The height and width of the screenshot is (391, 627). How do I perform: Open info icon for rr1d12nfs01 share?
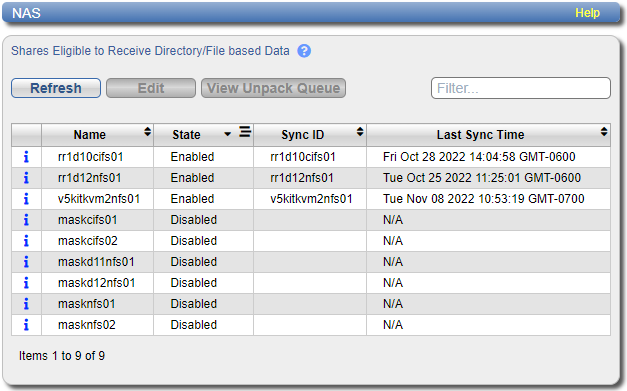coord(26,178)
